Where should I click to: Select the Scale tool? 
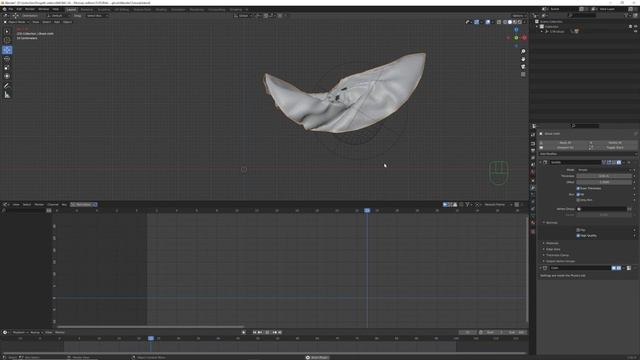[x=7, y=67]
